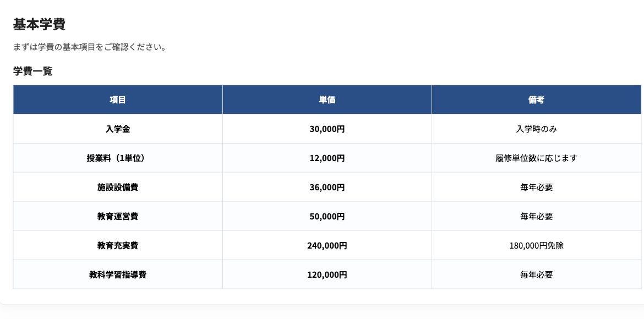The width and height of the screenshot is (644, 319).
Task: Select the 教科学習指導費 row label
Action: (118, 274)
